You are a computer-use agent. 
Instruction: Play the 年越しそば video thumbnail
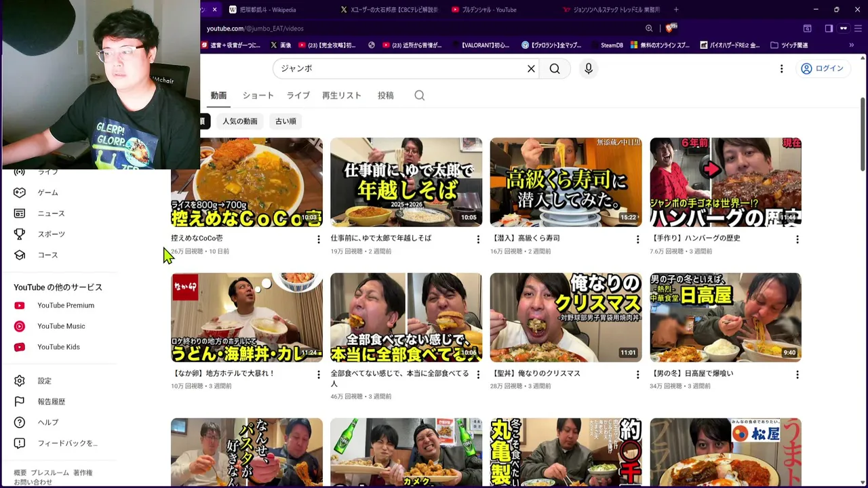(406, 182)
